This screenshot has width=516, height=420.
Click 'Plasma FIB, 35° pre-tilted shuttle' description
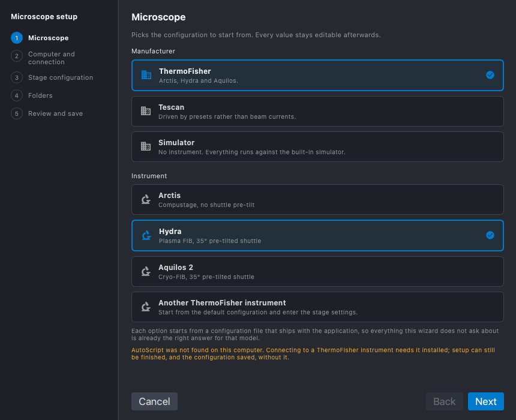210,241
